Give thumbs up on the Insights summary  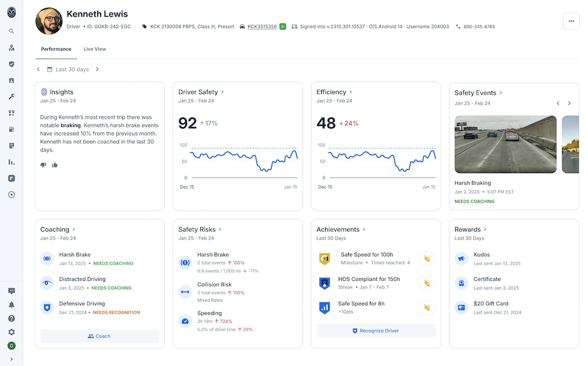click(54, 165)
